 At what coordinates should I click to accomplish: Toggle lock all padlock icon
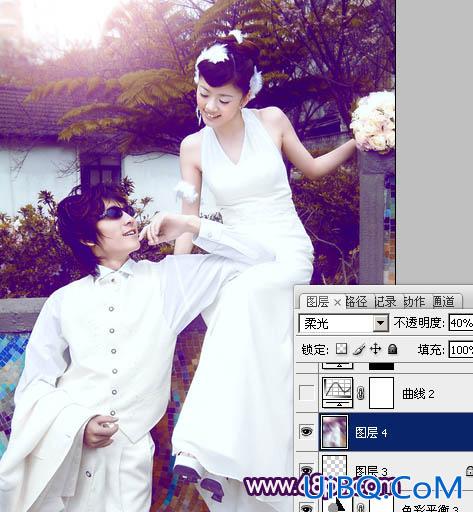click(393, 349)
